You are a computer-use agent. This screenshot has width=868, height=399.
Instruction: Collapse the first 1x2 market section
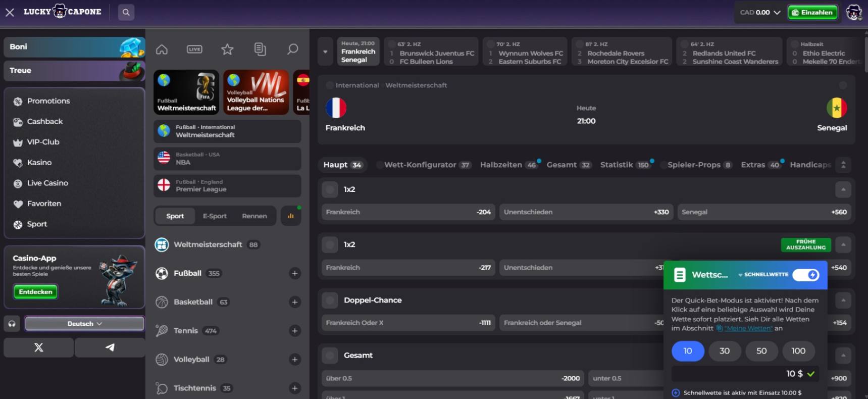[x=843, y=189]
